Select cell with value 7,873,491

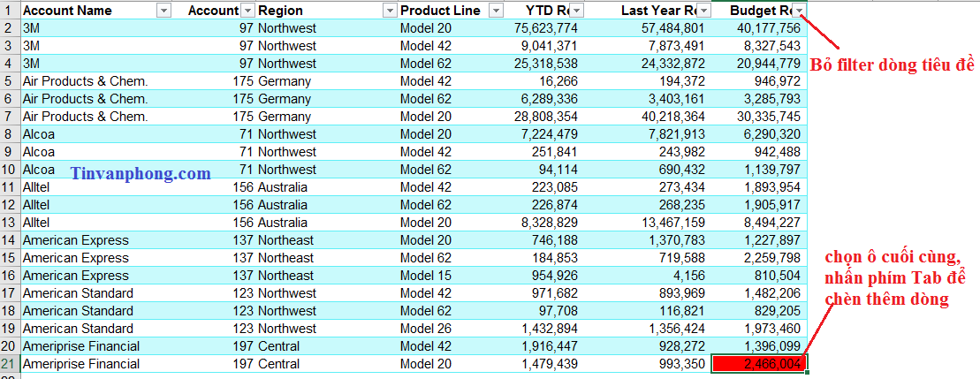(x=650, y=46)
